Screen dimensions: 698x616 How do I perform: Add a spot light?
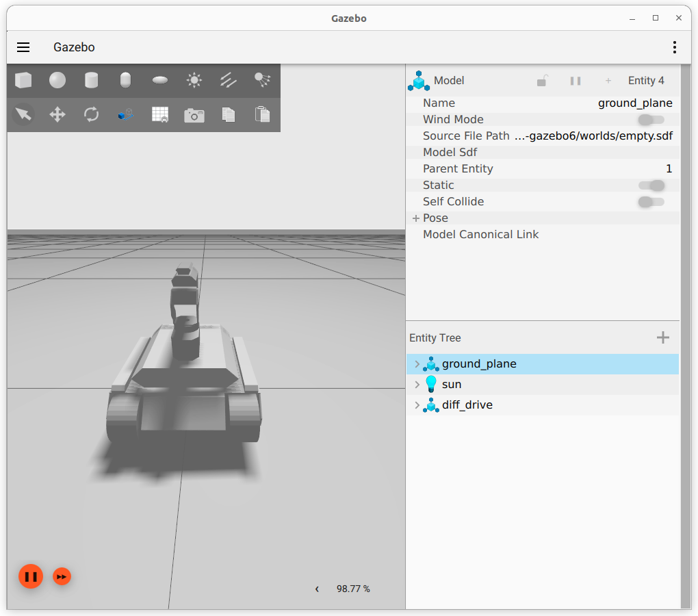(262, 81)
